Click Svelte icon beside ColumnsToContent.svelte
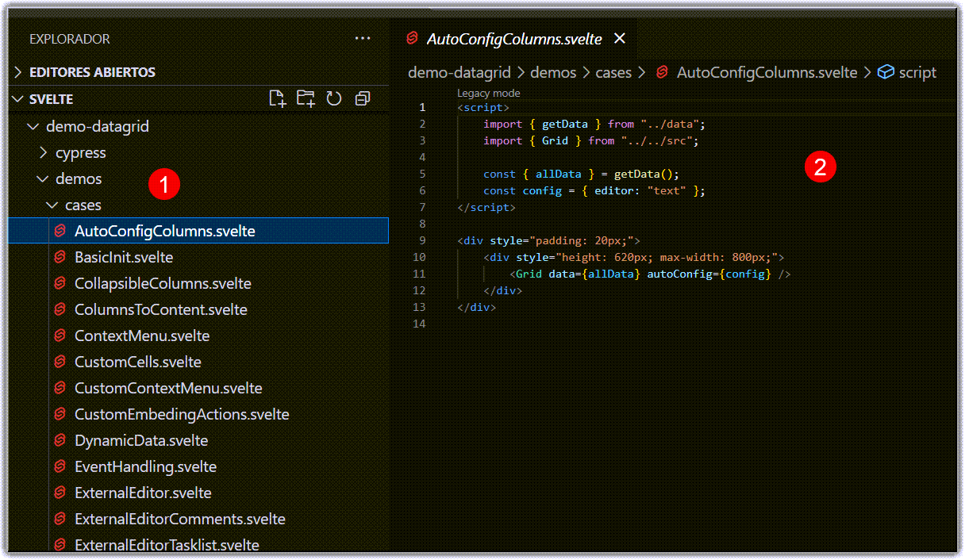Viewport: 965px width, 560px height. coord(59,309)
